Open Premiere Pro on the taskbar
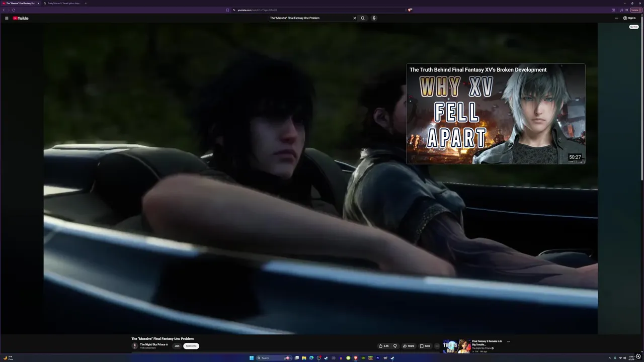644x362 pixels. coord(378,358)
